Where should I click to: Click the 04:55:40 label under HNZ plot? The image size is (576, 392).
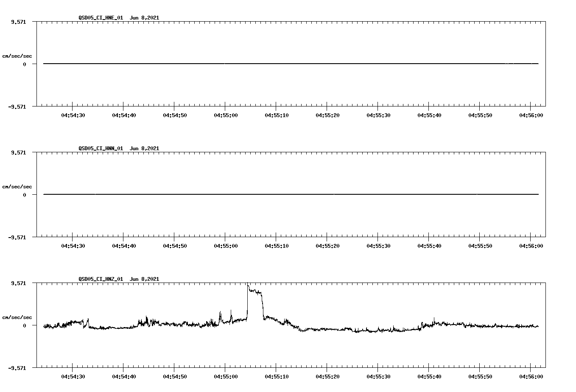(x=429, y=377)
